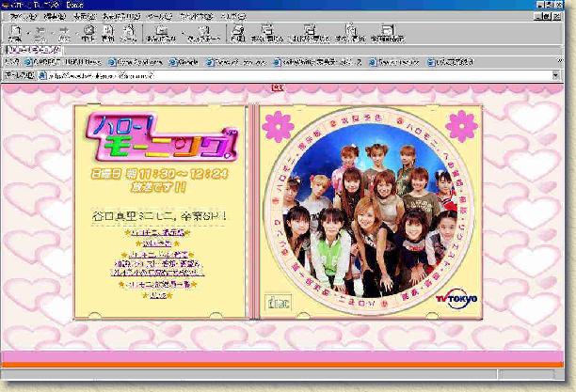Click the Close Others (これ以外を閉じる) toolbar icon
Viewport: 576px width, 392px height.
pos(310,32)
